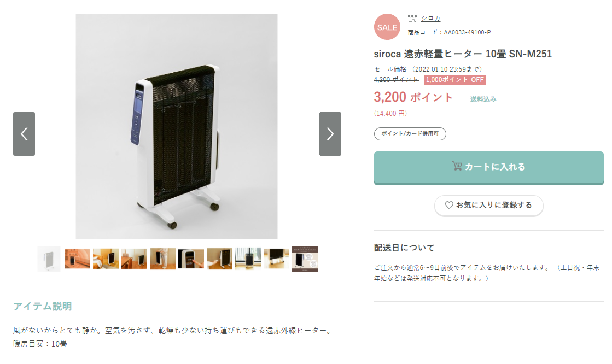Choose the fifth thumbnail with person standing
Viewport: 612px width, 364px height.
click(163, 259)
